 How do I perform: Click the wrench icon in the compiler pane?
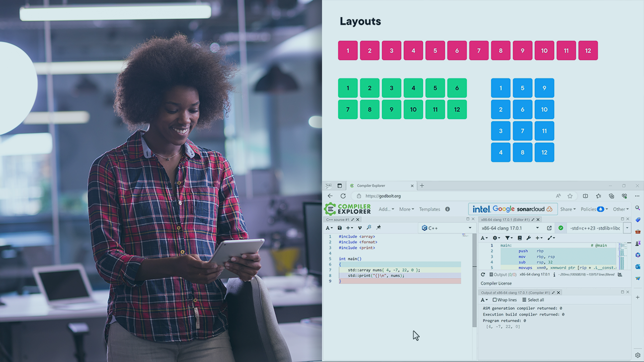click(x=529, y=237)
